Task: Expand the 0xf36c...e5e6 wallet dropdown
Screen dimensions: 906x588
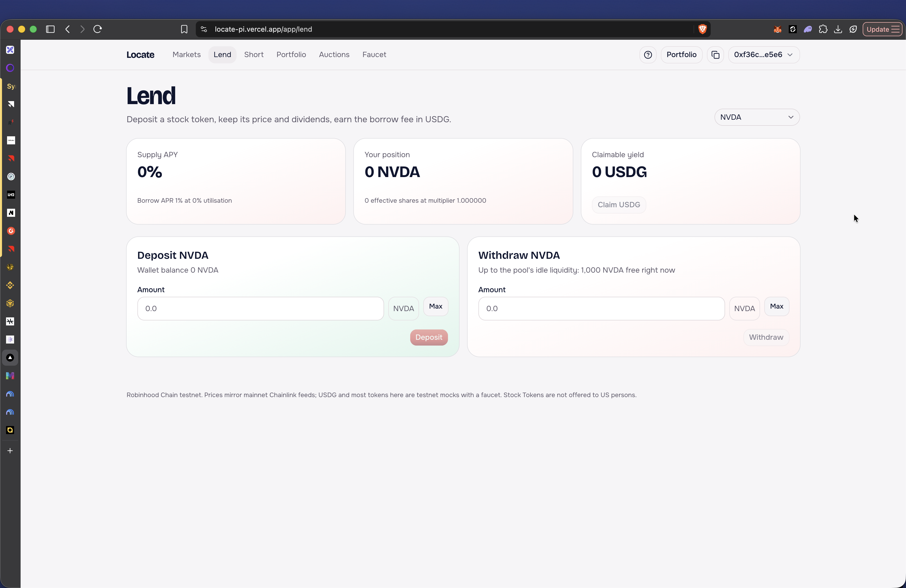Action: click(x=764, y=55)
